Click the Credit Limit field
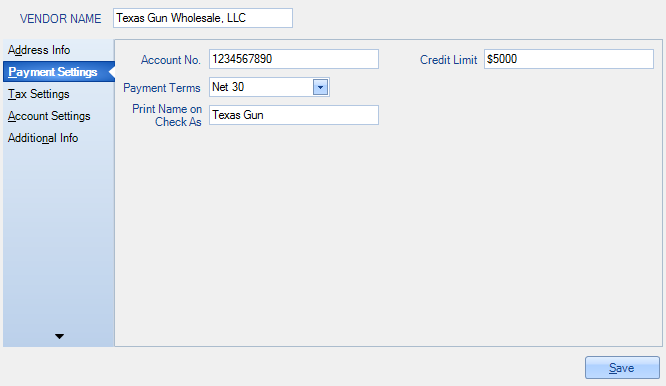This screenshot has height=386, width=666. tap(568, 59)
